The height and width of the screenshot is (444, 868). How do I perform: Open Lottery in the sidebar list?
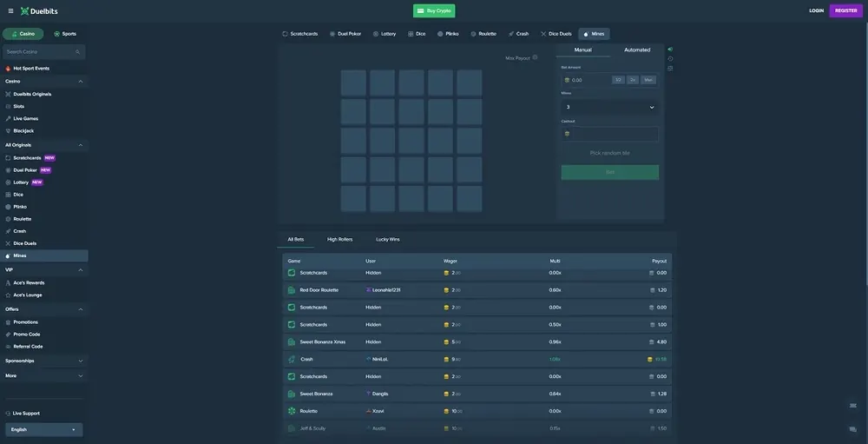click(x=21, y=182)
